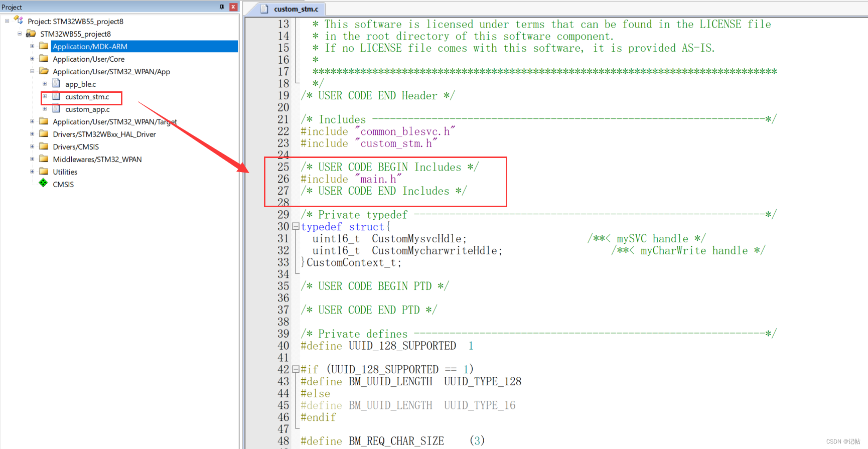This screenshot has width=868, height=449.
Task: Select custom_app.c in the project tree
Action: (87, 109)
